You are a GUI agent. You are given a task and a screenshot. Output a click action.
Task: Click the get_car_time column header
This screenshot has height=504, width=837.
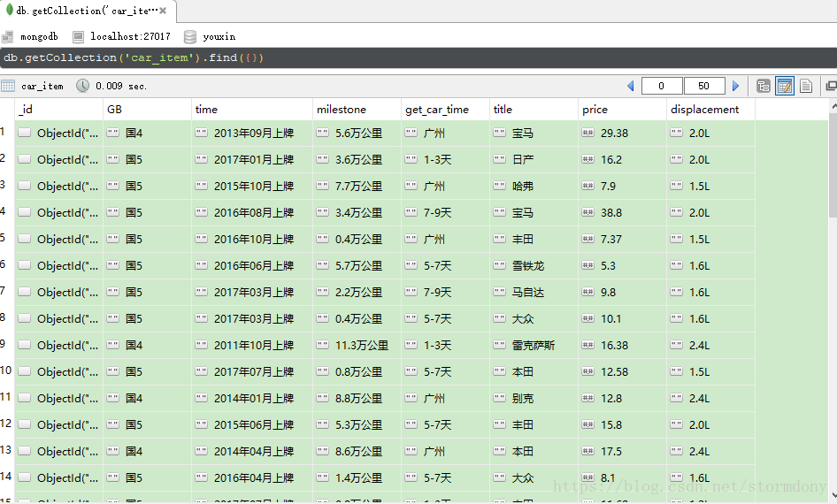coord(445,110)
